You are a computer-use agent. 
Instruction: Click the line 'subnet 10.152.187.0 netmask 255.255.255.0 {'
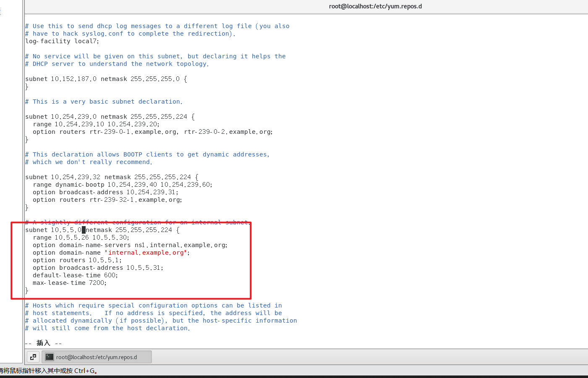pyautogui.click(x=106, y=79)
